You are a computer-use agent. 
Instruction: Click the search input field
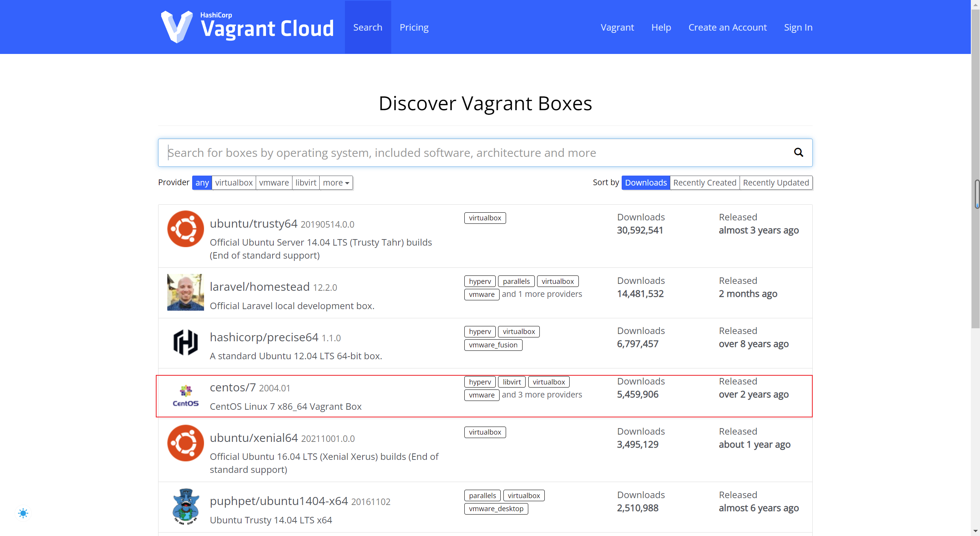click(485, 153)
